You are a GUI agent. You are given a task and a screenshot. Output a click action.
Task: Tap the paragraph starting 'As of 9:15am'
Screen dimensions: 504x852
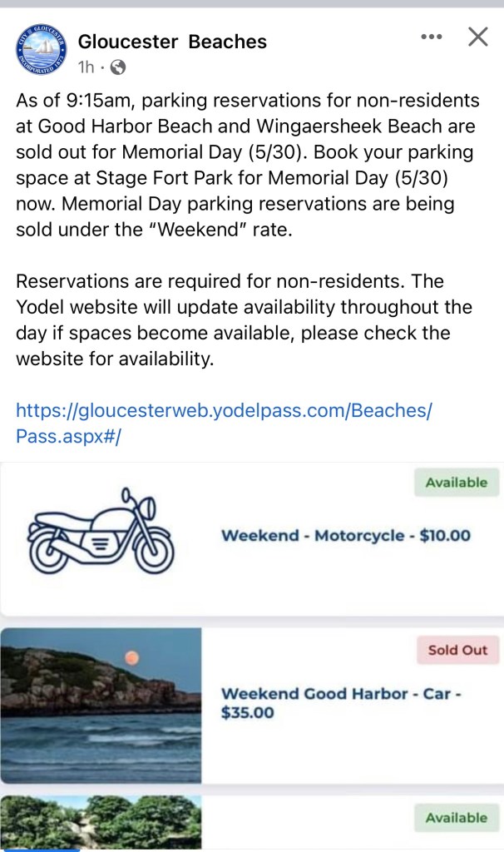point(248,165)
